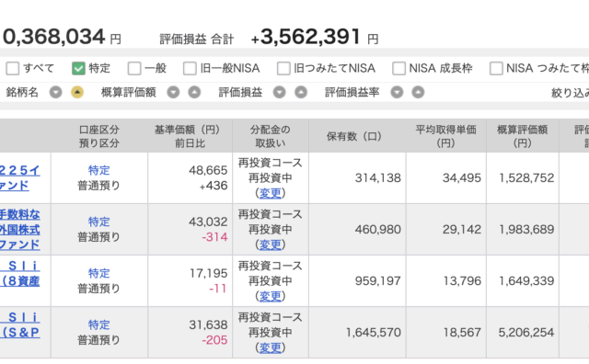Sort 評価損益率 ascending arrow
The image size is (589, 364).
[418, 92]
